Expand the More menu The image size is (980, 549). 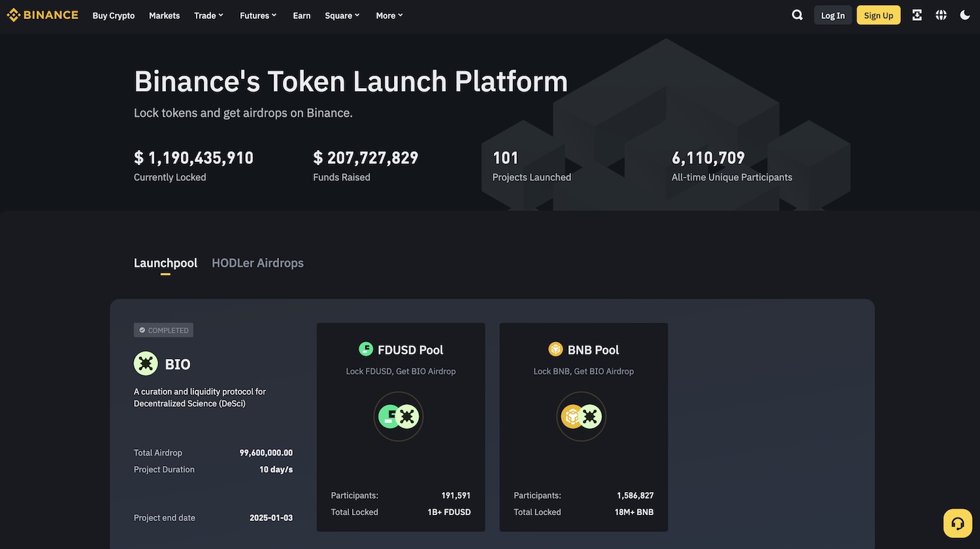tap(388, 15)
